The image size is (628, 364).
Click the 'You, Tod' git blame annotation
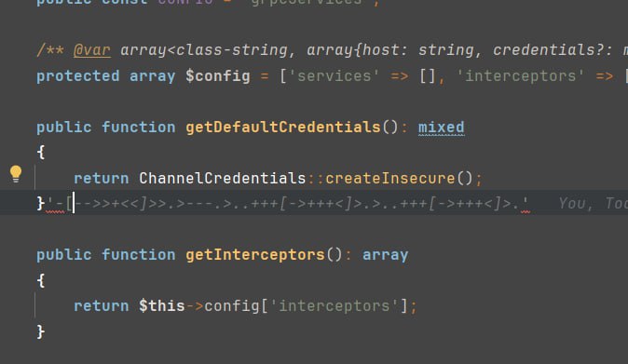coord(593,204)
